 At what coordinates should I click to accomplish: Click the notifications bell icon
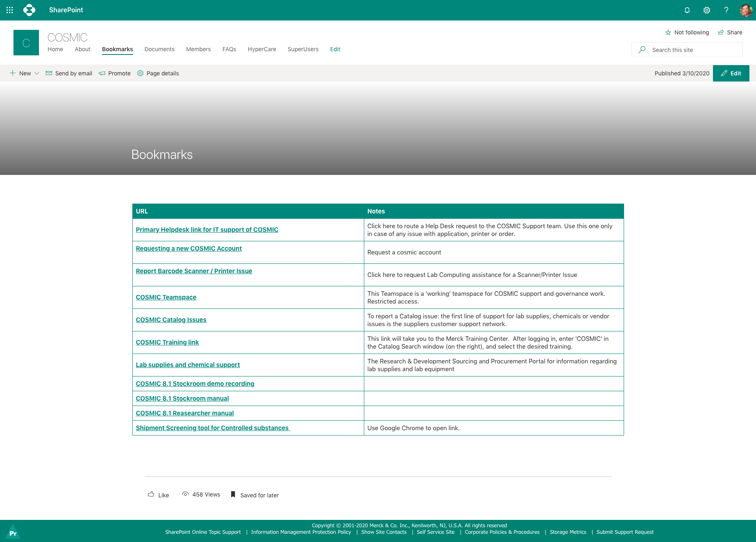(687, 10)
